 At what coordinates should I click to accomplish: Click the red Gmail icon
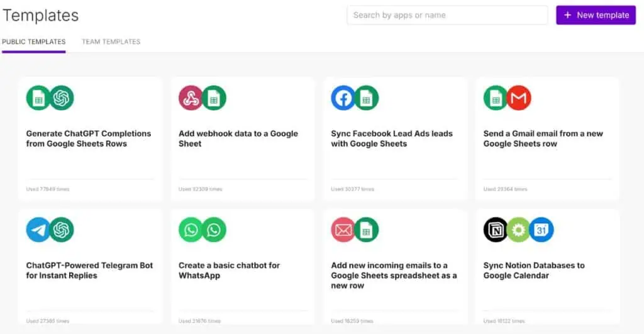[x=519, y=97]
